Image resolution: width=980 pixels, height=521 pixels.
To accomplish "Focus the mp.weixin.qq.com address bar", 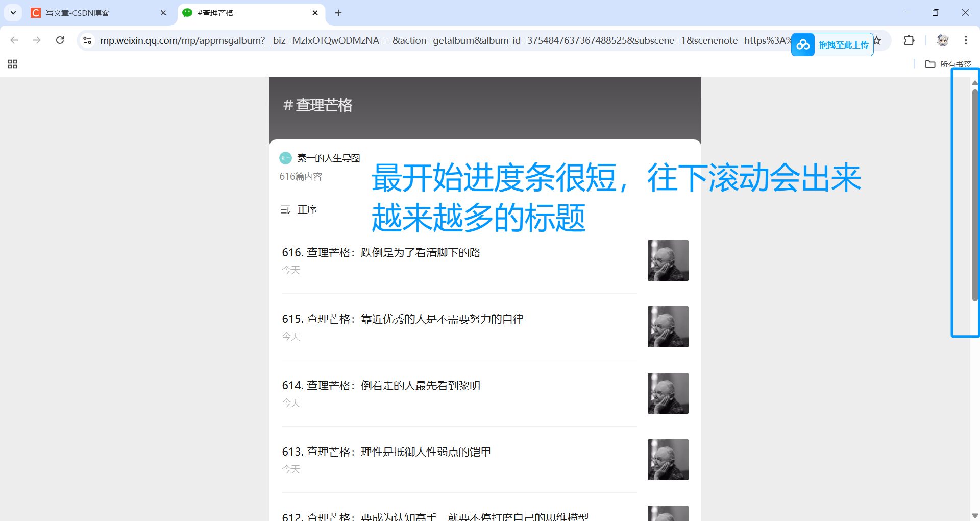I will 444,40.
